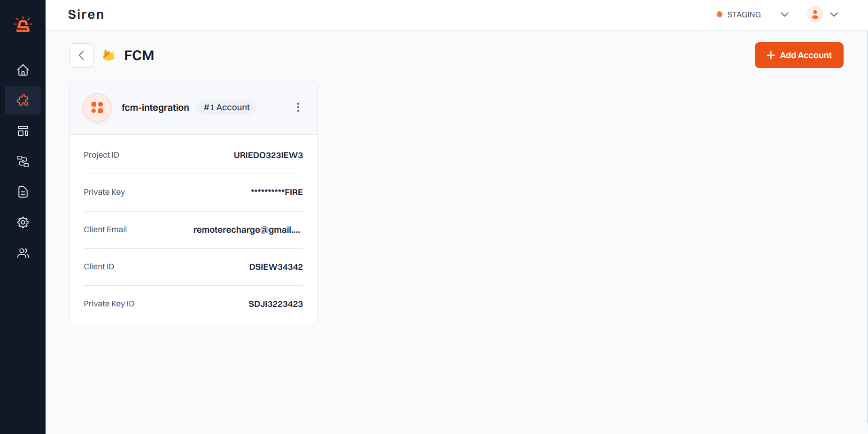Click the fcm-integration account name
This screenshot has height=434, width=868.
click(155, 107)
